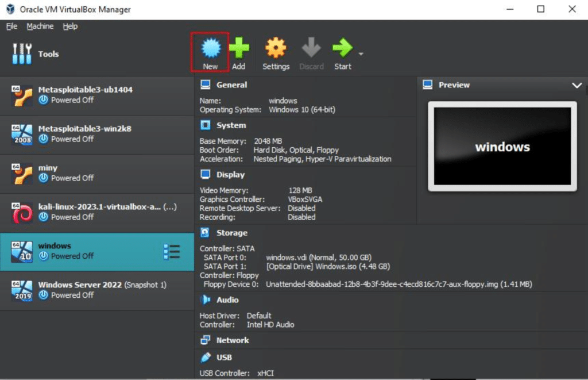Open the System settings header link
Screen dimensions: 588x380
(x=231, y=125)
